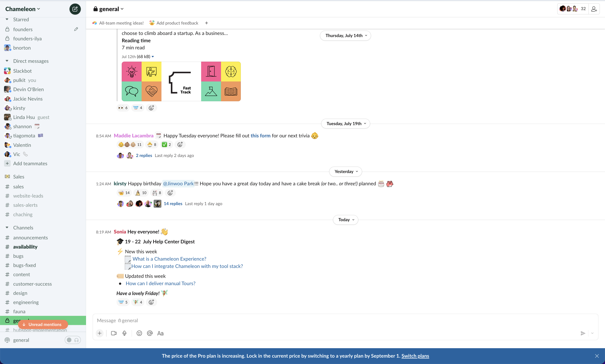Add reaction to kirsty's birthday message
The image size is (605, 364).
click(170, 193)
